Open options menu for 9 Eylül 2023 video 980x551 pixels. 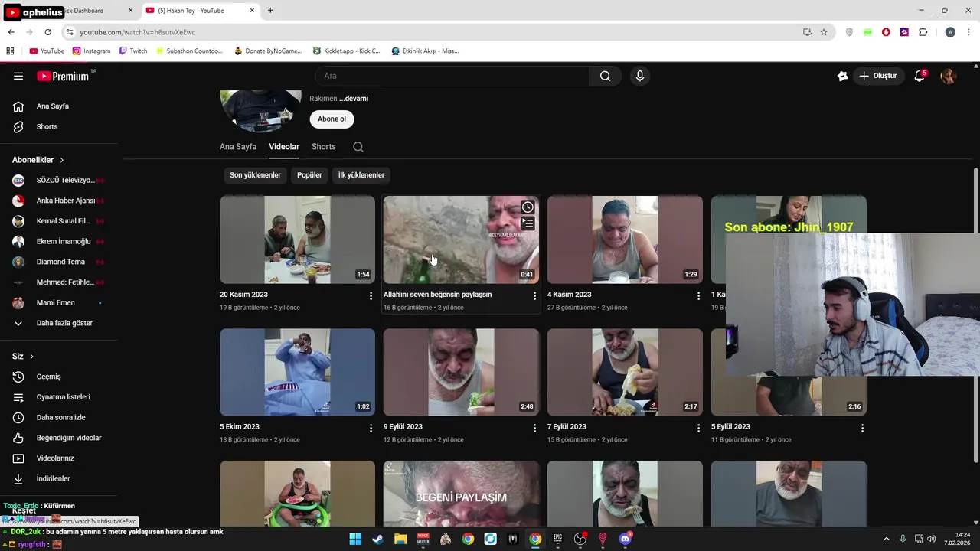[x=534, y=428]
